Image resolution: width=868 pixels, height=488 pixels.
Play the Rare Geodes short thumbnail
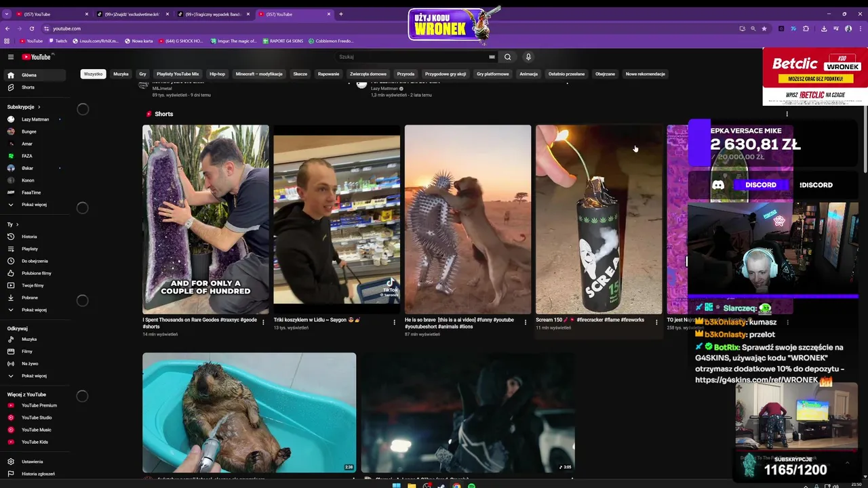tap(205, 219)
